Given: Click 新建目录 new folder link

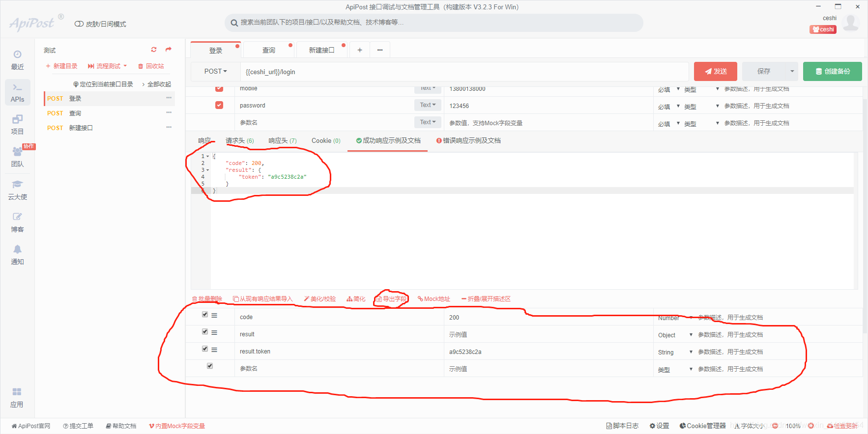Looking at the screenshot, I should point(61,66).
